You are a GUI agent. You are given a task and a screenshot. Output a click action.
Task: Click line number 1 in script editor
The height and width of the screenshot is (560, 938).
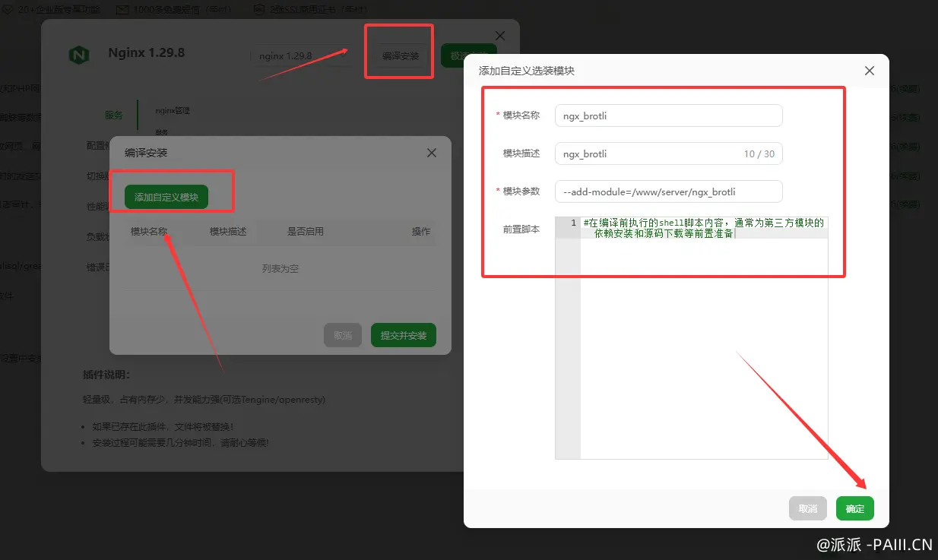click(x=573, y=223)
